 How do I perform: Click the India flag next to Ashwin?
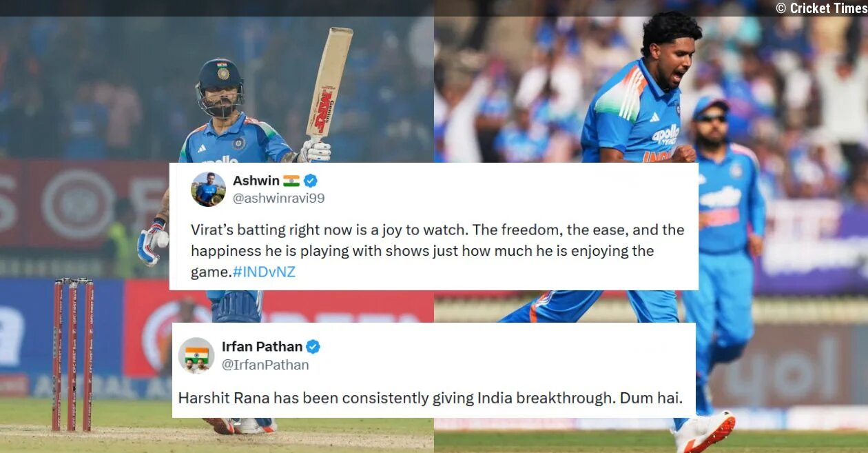[x=291, y=181]
